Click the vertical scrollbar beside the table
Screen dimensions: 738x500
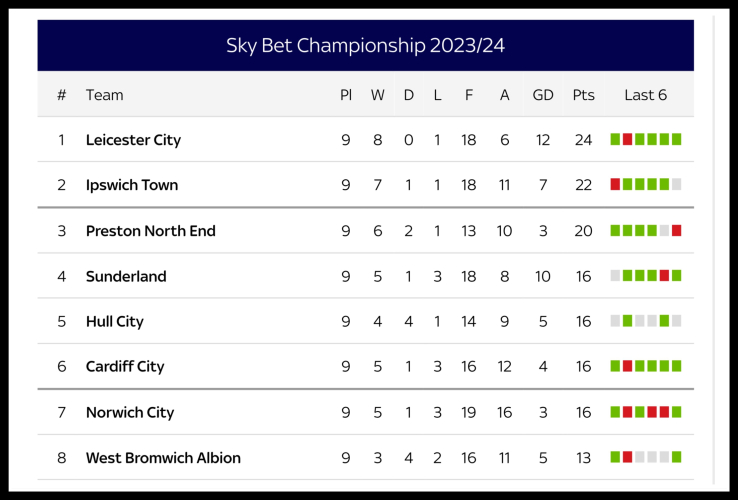tap(714, 250)
